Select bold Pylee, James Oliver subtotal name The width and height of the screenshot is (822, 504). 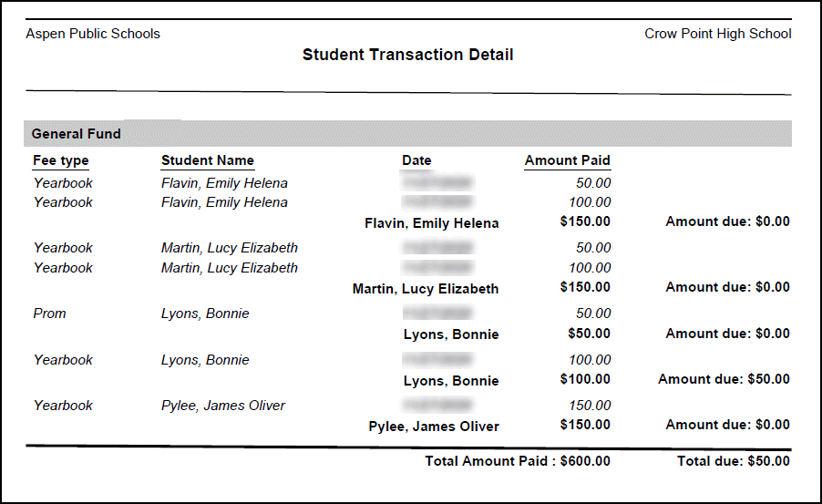(x=434, y=427)
